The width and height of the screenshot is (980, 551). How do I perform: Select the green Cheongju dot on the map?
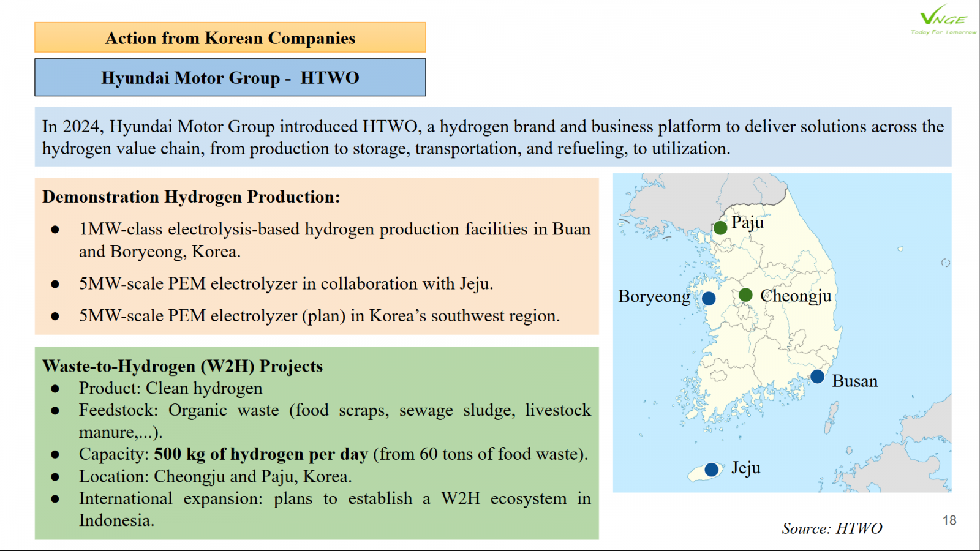[745, 295]
